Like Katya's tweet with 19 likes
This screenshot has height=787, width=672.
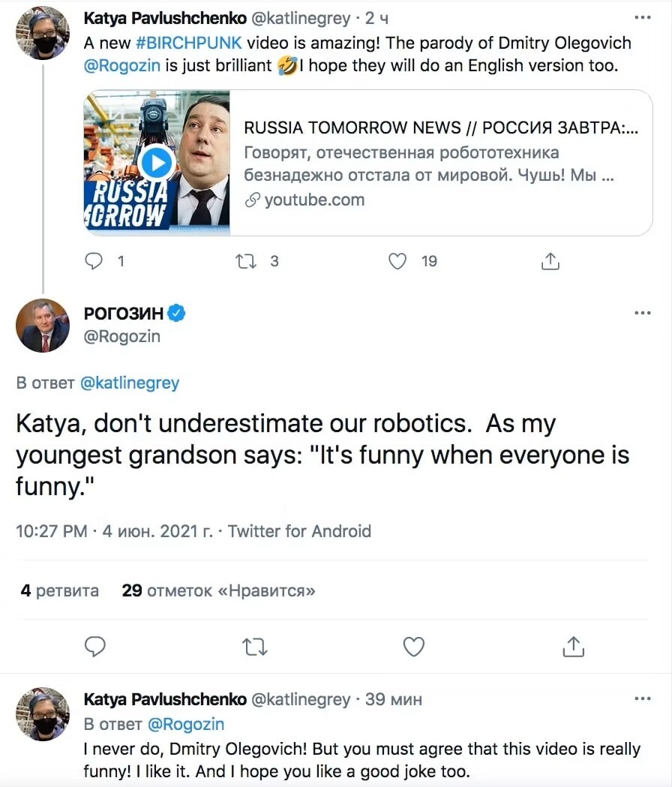398,261
